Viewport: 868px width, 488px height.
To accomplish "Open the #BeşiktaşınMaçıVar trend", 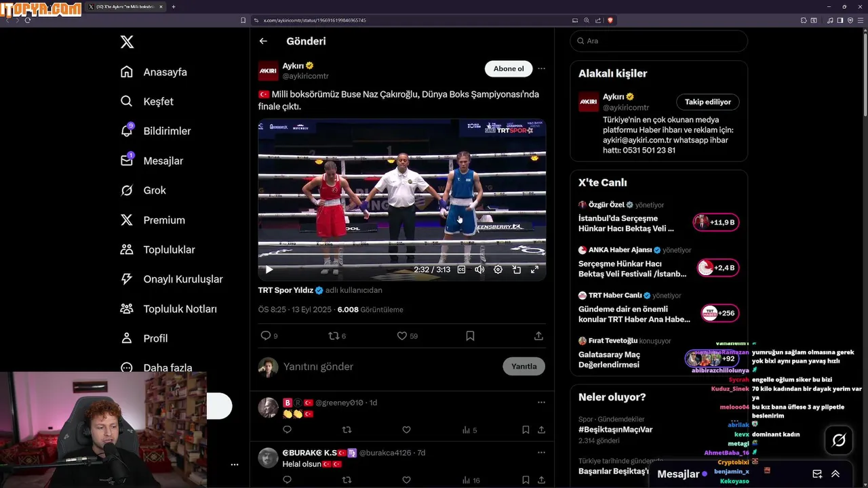I will pos(616,430).
